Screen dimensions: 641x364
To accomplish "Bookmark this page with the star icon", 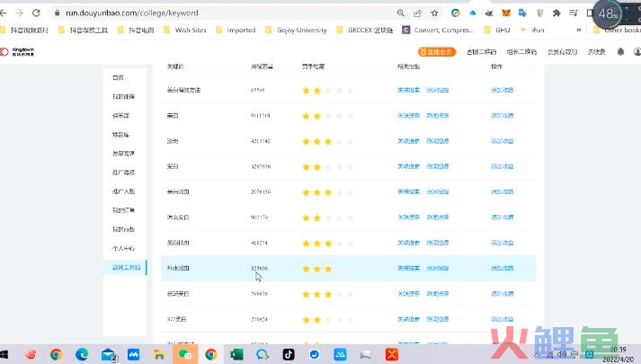I will (x=434, y=13).
